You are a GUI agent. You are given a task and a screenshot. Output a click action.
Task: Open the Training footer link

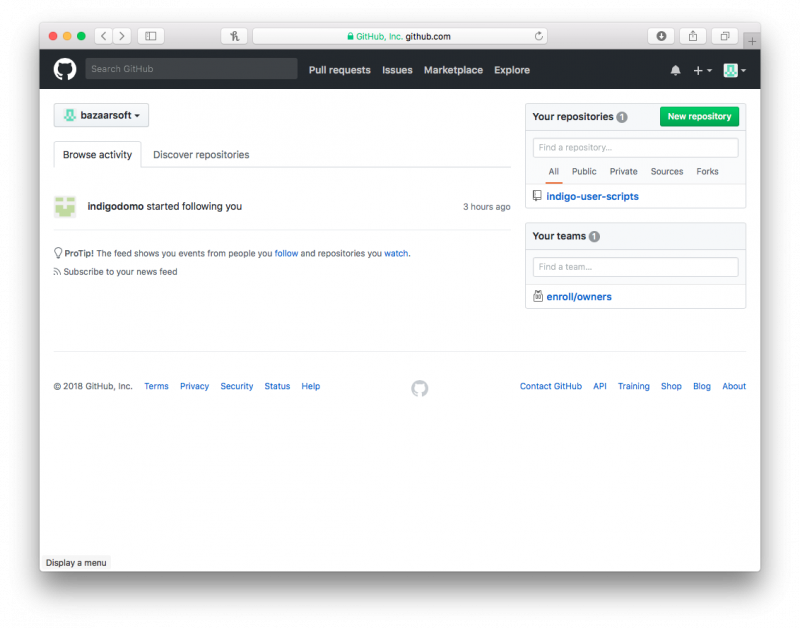click(x=634, y=386)
